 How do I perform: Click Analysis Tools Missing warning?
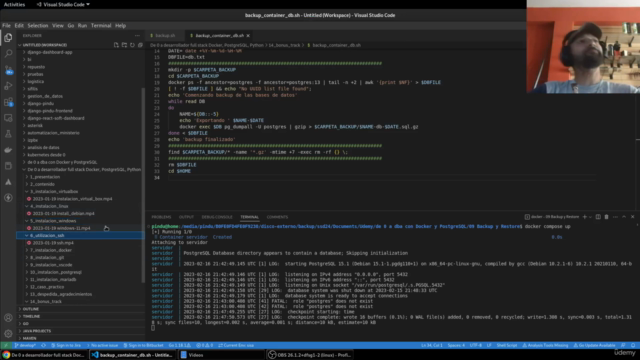click(x=545, y=345)
